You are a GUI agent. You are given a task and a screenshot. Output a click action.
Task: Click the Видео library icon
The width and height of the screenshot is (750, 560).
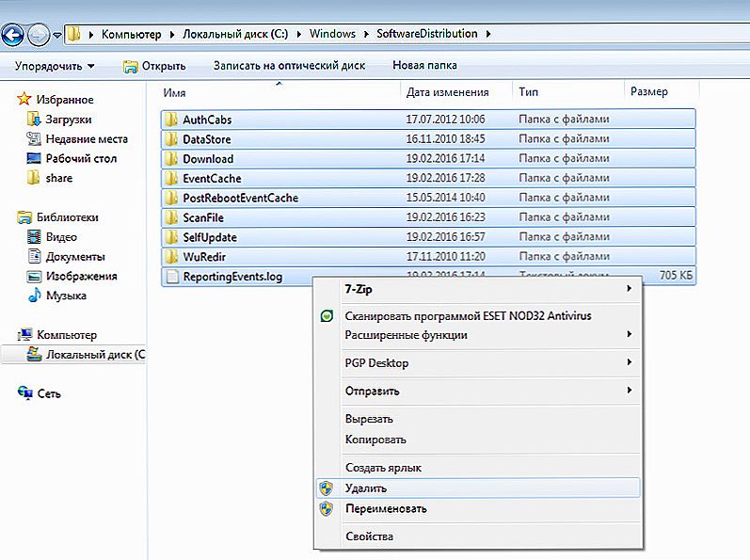point(34,237)
